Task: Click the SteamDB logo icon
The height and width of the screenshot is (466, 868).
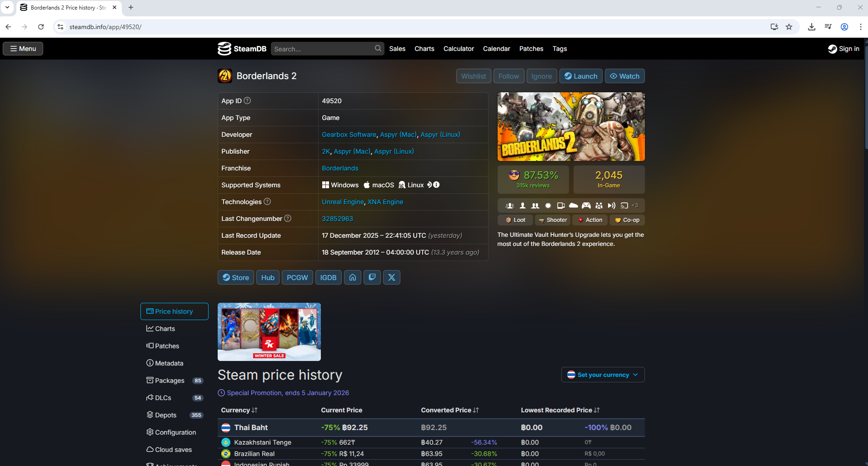Action: click(x=224, y=49)
